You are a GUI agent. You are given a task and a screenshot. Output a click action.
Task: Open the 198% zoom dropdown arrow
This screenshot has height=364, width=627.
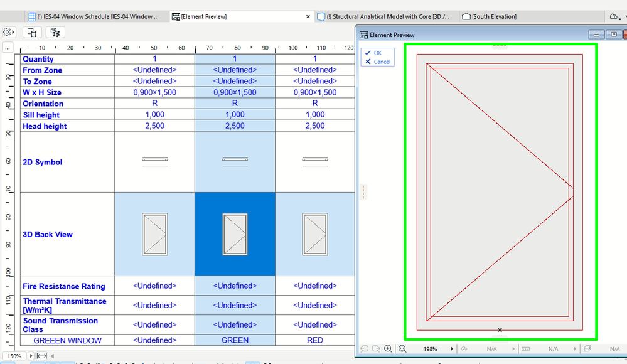click(452, 348)
